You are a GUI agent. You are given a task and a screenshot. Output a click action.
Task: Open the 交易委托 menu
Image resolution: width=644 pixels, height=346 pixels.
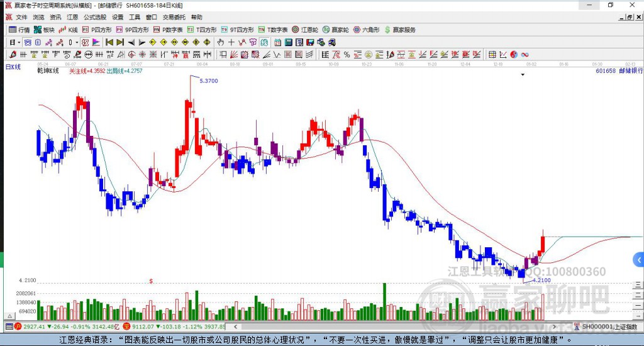coord(174,17)
